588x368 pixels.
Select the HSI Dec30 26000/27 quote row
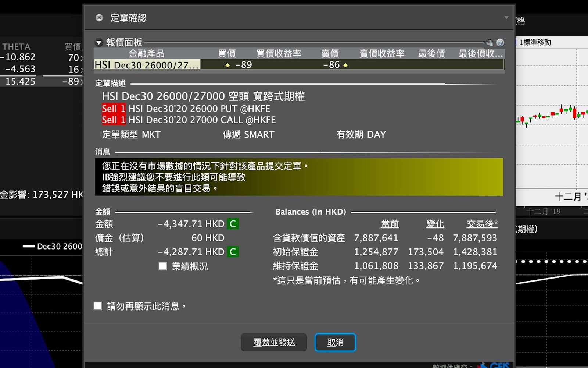click(x=299, y=65)
